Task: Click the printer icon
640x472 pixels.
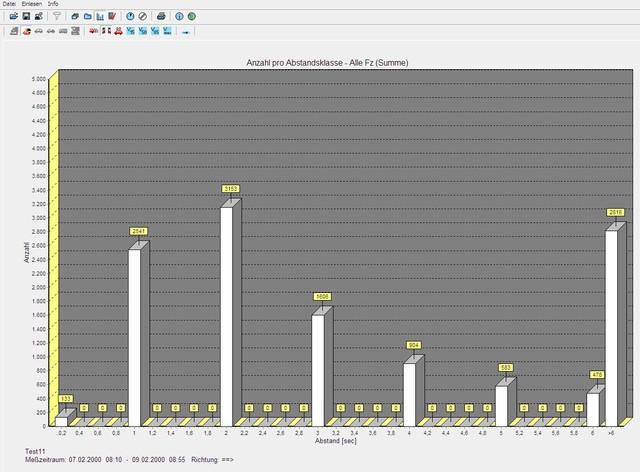Action: pyautogui.click(x=161, y=16)
